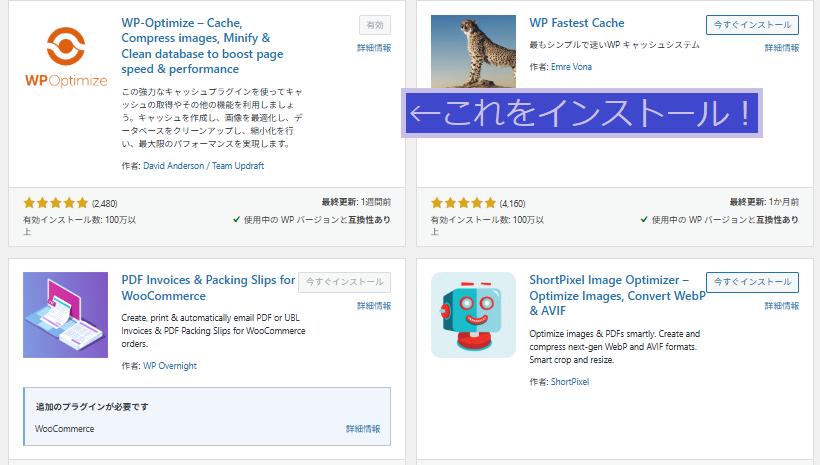The width and height of the screenshot is (820, 465).
Task: Click the WP-Optimize plugin logo
Action: point(66,57)
